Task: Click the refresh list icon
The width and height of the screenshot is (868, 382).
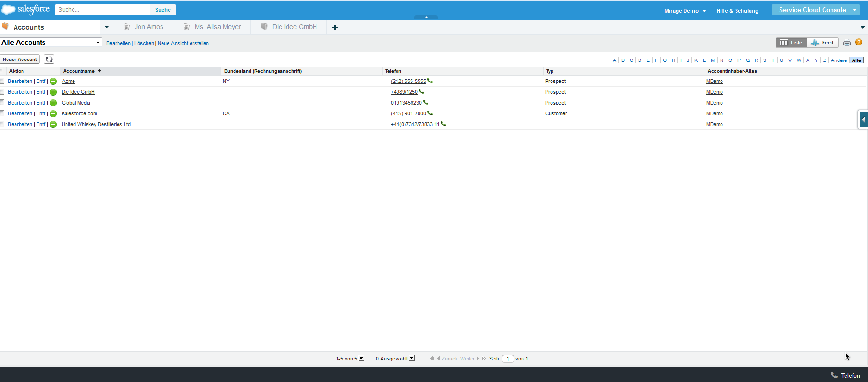Action: (x=49, y=59)
